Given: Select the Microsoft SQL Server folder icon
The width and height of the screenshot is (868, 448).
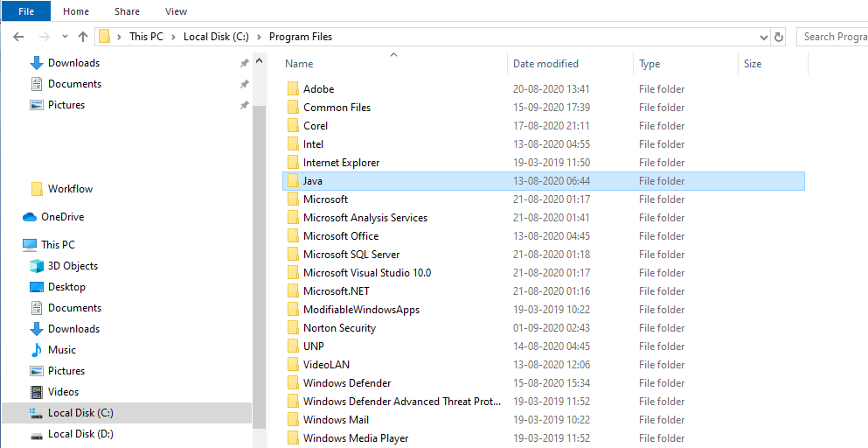Looking at the screenshot, I should 293,255.
